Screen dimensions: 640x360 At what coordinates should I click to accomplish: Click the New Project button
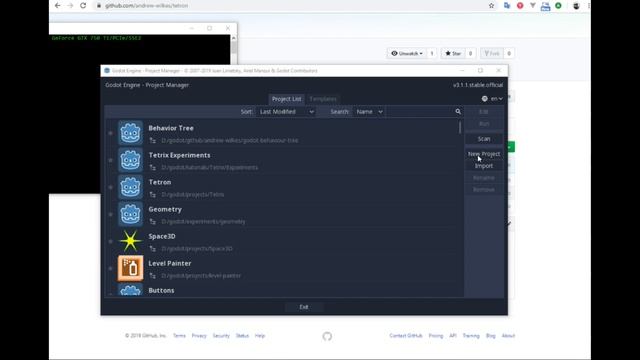coord(484,154)
